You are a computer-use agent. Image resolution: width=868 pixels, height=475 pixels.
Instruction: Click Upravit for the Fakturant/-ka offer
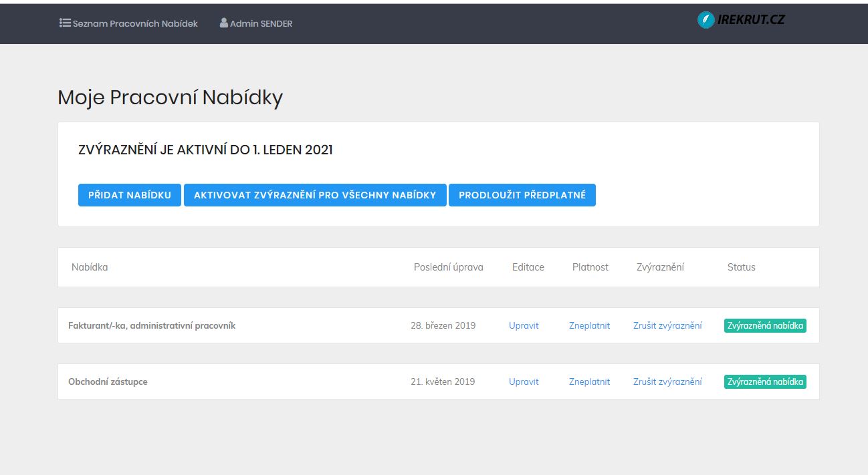524,325
